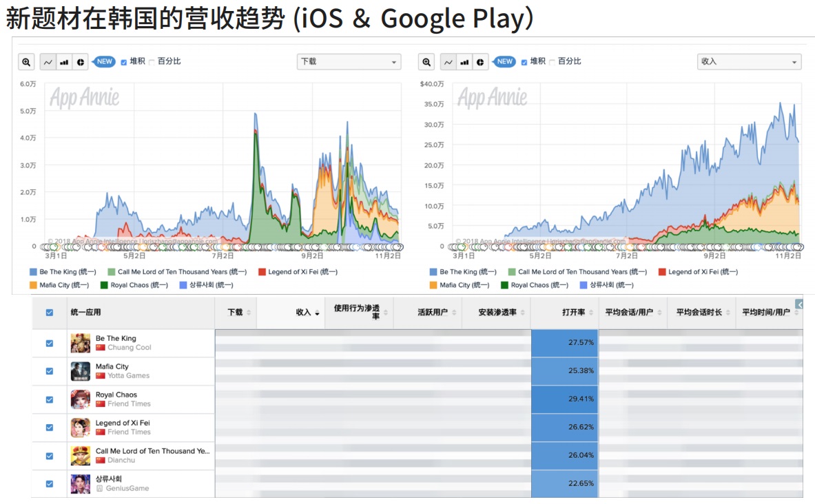Viewport: 815px width, 504px height.
Task: Sort table by 下载 column
Action: 236,313
